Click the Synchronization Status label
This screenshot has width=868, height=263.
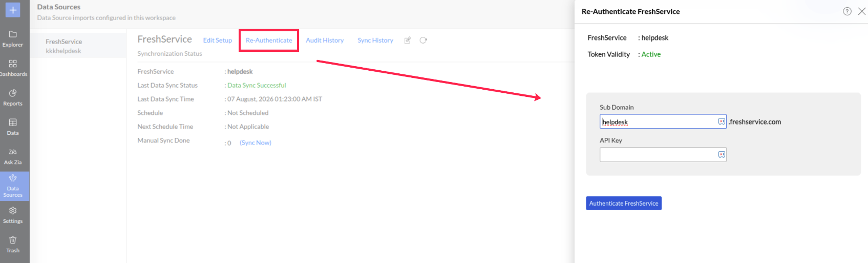pyautogui.click(x=170, y=53)
